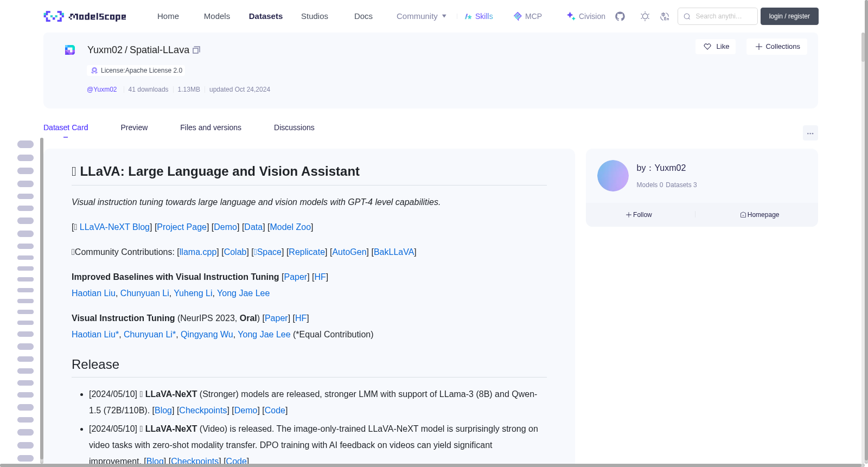Image resolution: width=868 pixels, height=467 pixels.
Task: Open Datasets in top navigation
Action: click(266, 16)
